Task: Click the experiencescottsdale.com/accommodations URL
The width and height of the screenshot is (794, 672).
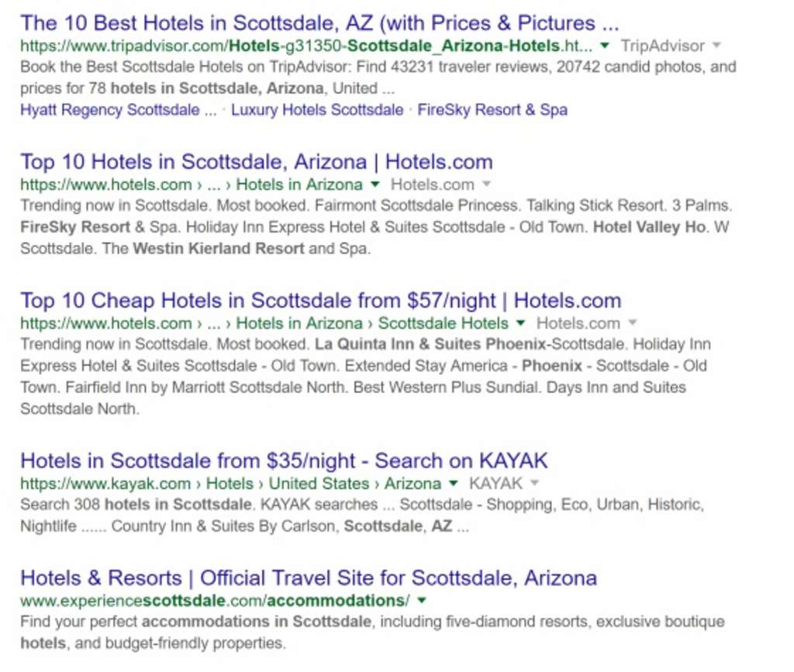Action: tap(215, 601)
